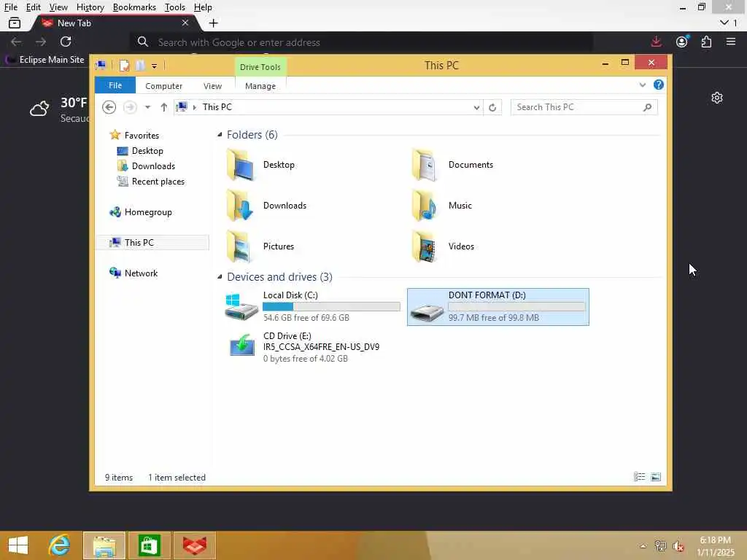Open browser Extensions puzzle icon

tap(706, 42)
